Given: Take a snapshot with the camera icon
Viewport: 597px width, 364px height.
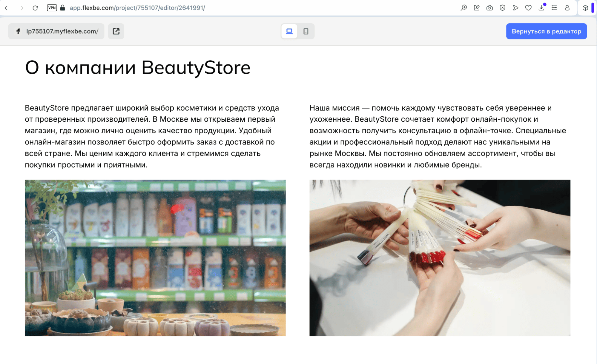Looking at the screenshot, I should 489,8.
